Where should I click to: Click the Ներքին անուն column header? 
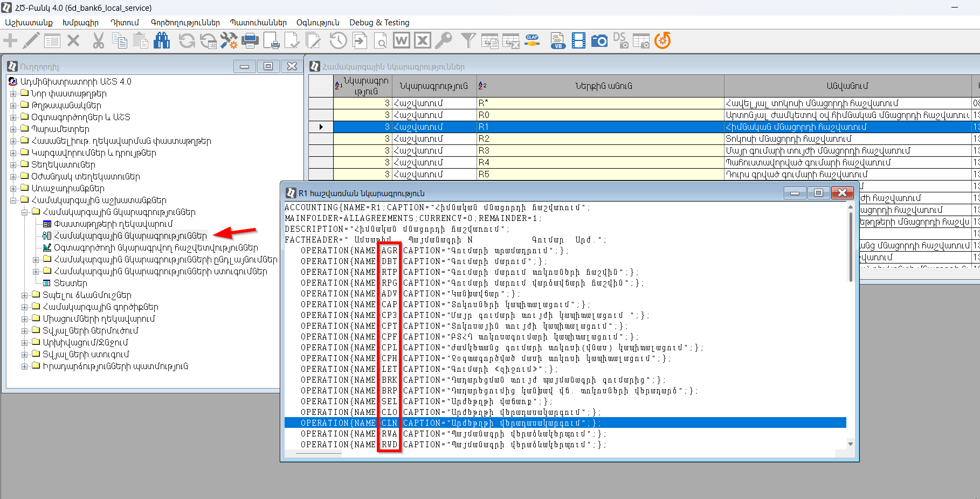pos(603,86)
